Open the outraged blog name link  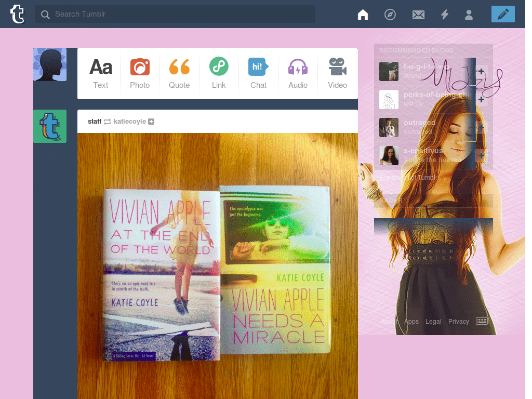[419, 123]
